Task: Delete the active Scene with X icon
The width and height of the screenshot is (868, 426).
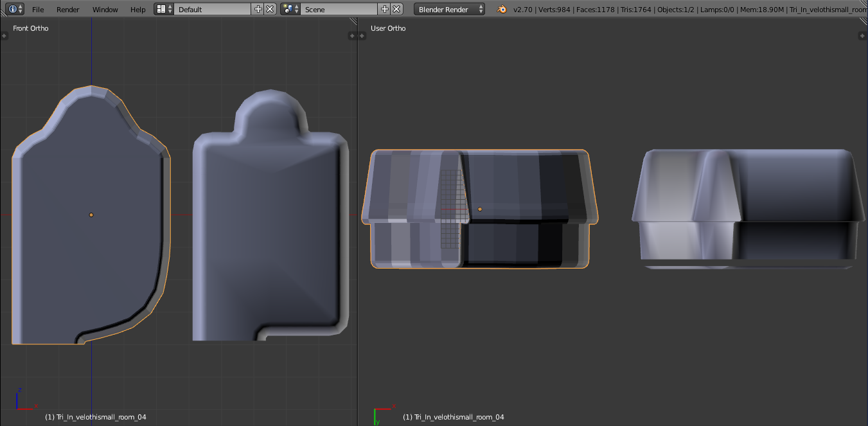Action: click(397, 9)
